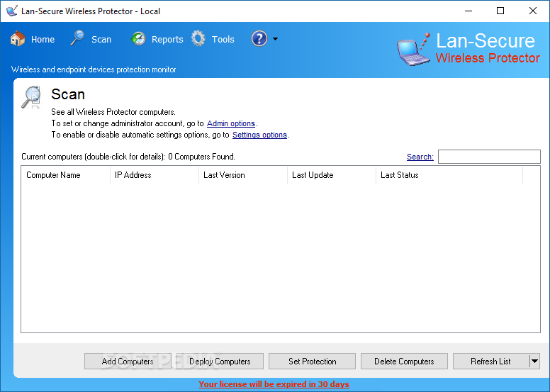Viewport: 550px width, 392px height.
Task: Click the Lan-Secure laptop logo icon
Action: (413, 50)
